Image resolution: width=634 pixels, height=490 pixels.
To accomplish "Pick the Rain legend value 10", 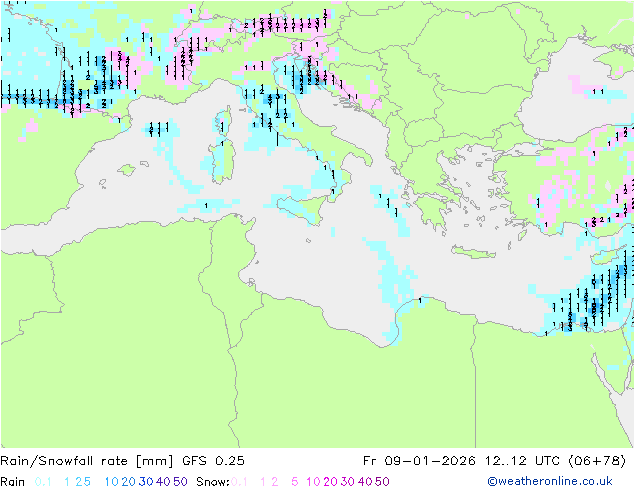I will pyautogui.click(x=111, y=482).
